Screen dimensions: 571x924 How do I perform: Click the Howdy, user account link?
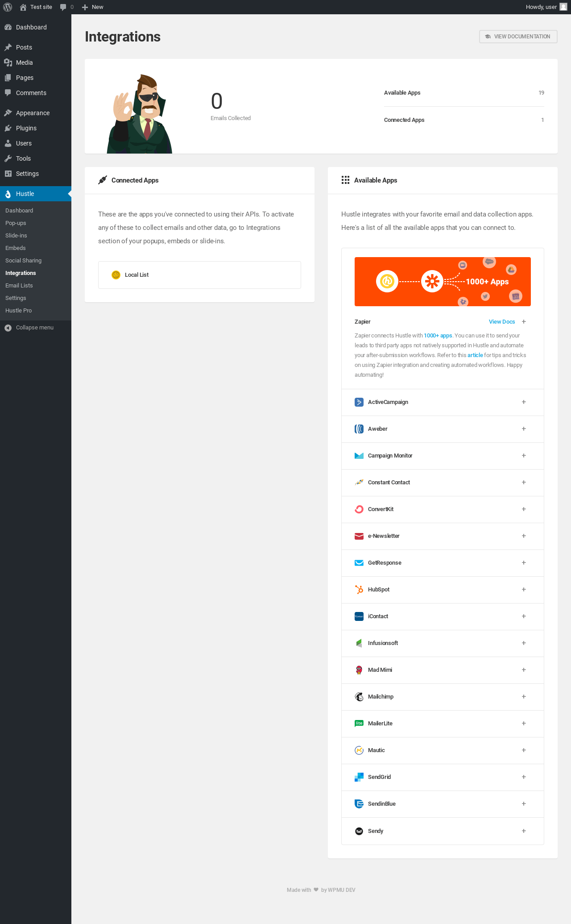click(546, 7)
